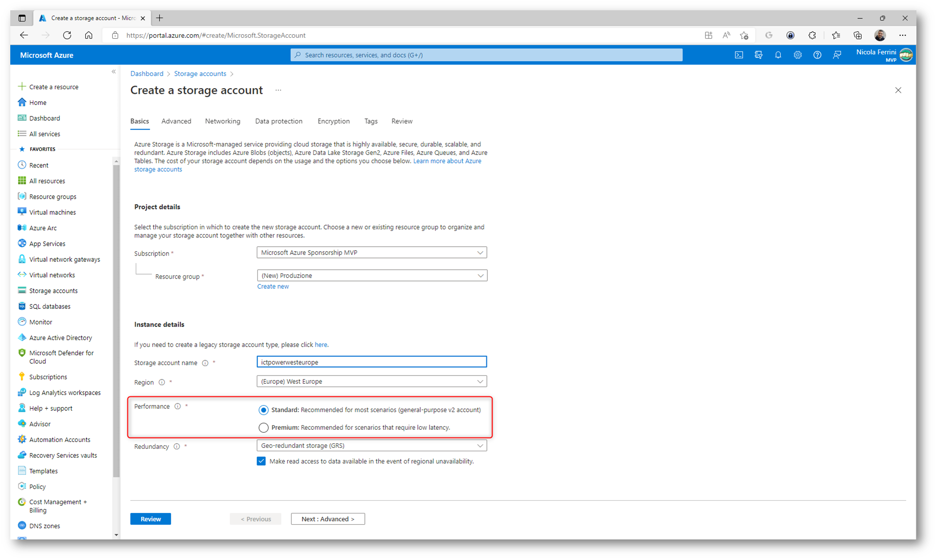The image size is (937, 560).
Task: Click the Azure search resources box
Action: click(486, 55)
